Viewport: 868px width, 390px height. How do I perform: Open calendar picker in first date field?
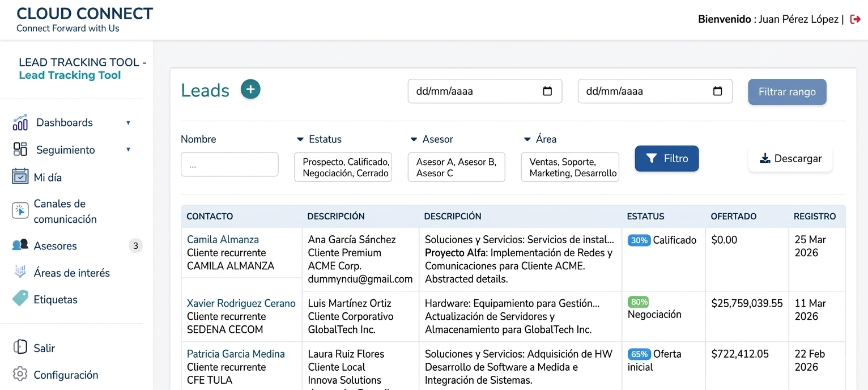point(547,91)
